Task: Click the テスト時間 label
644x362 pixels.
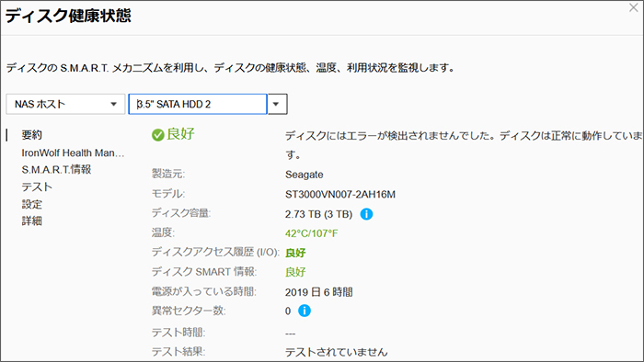Action: 178,332
